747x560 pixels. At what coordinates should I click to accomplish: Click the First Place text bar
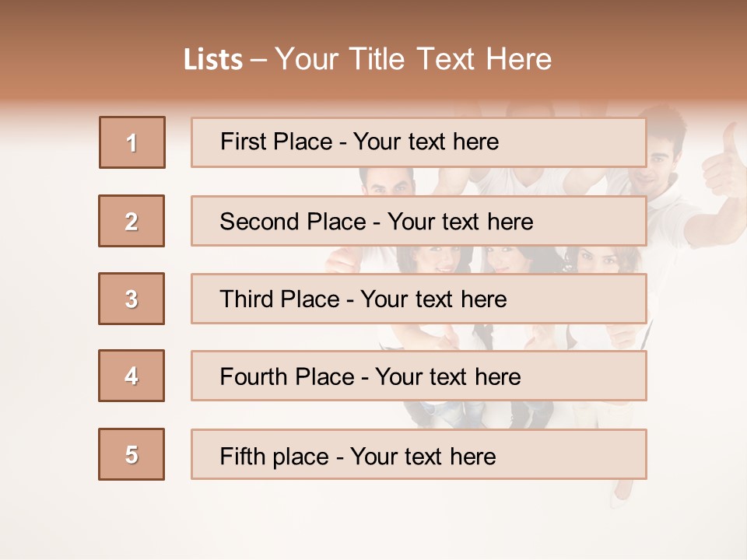pyautogui.click(x=419, y=142)
